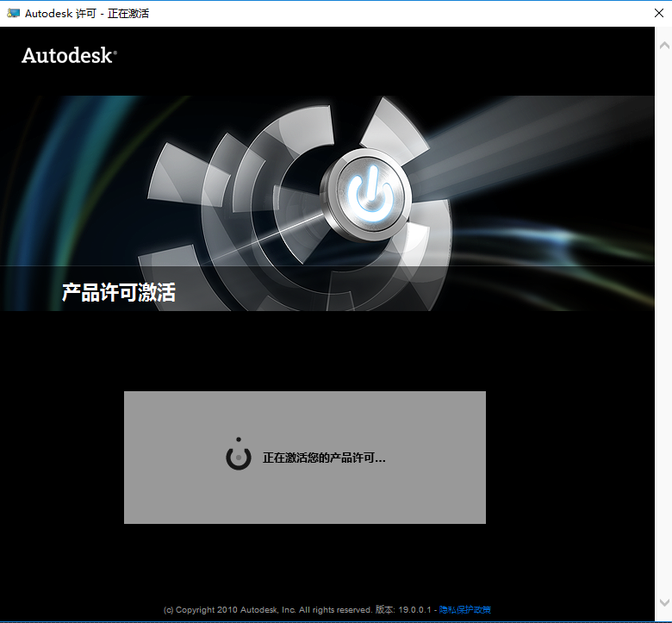Viewport: 672px width, 623px height.
Task: Click the Autodesk title bar app icon
Action: click(13, 13)
